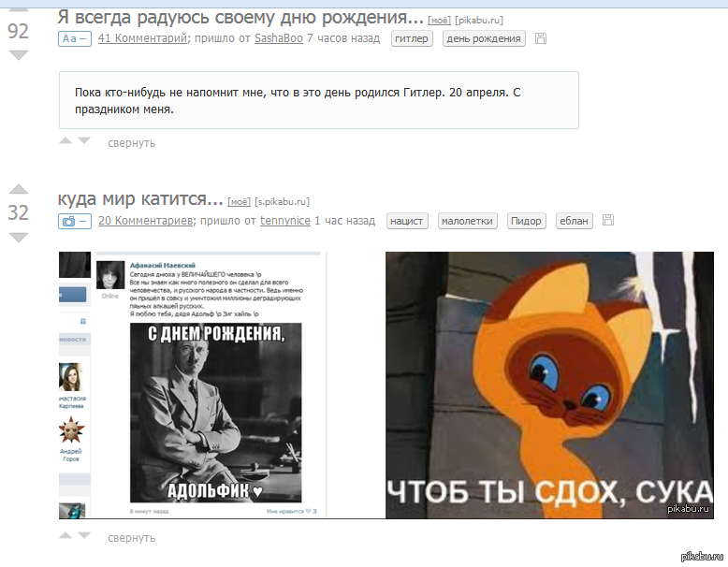Open the '20 Комментариев' comments link
Screen dimensions: 728x567
(x=145, y=221)
